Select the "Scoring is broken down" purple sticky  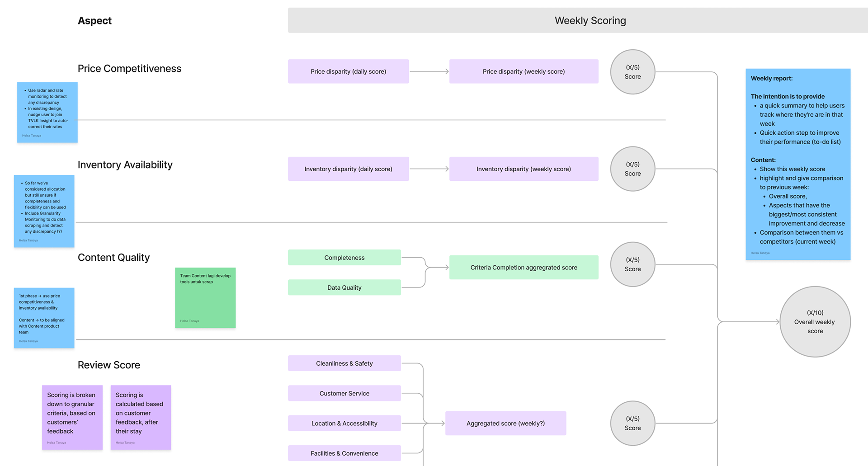[72, 417]
